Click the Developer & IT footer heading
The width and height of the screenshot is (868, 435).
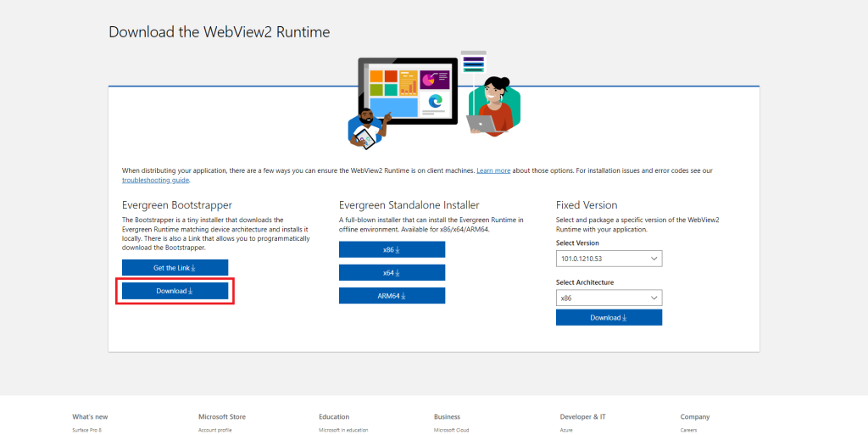583,416
